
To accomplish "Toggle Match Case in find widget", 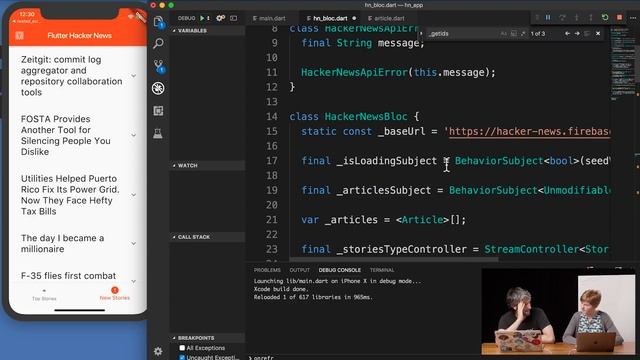I will 504,33.
